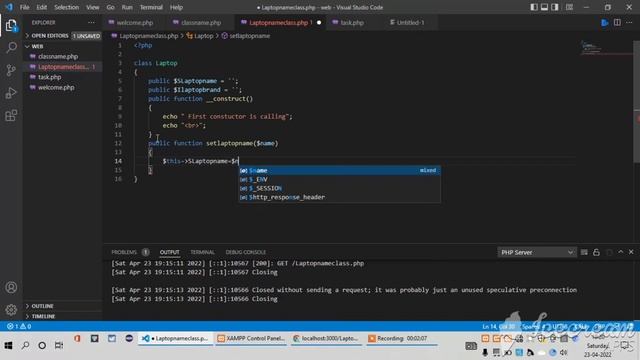The image size is (640, 360).
Task: Open localhost:3000 browser taskbar button
Action: [326, 338]
